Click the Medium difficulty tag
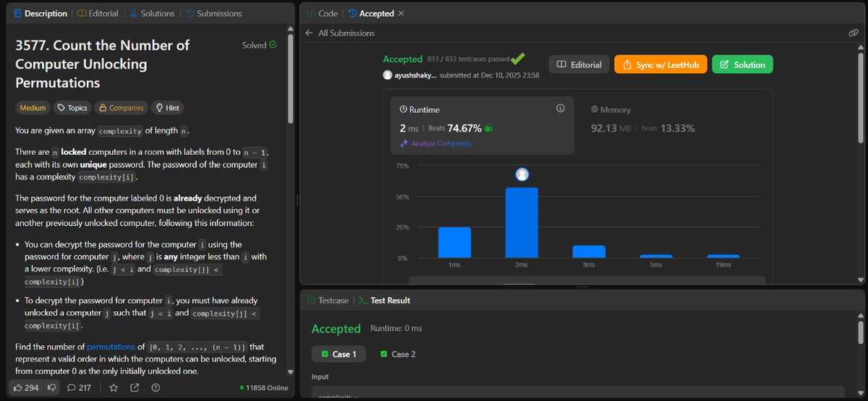 pyautogui.click(x=33, y=108)
